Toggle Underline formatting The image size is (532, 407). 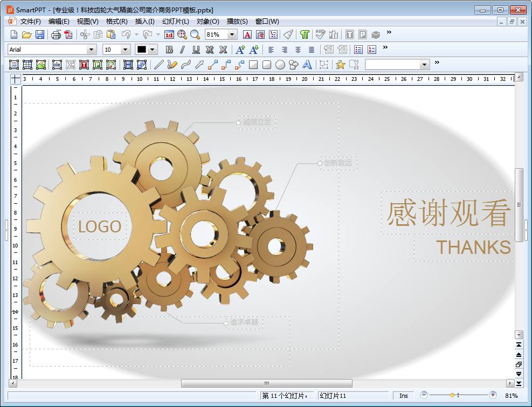(196, 50)
